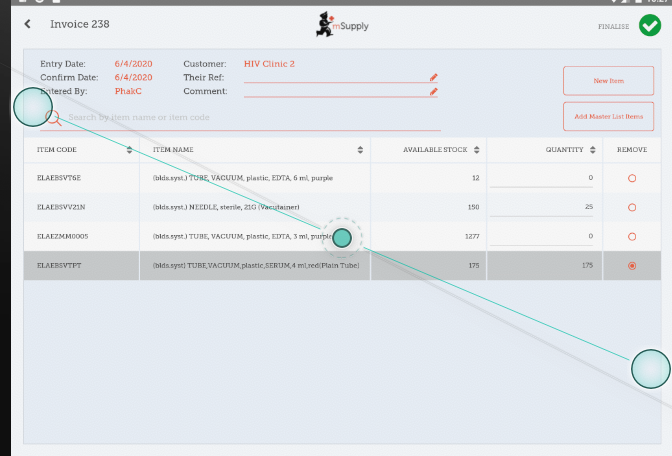672x456 pixels.
Task: Click the Invoice 238 title
Action: [80, 24]
